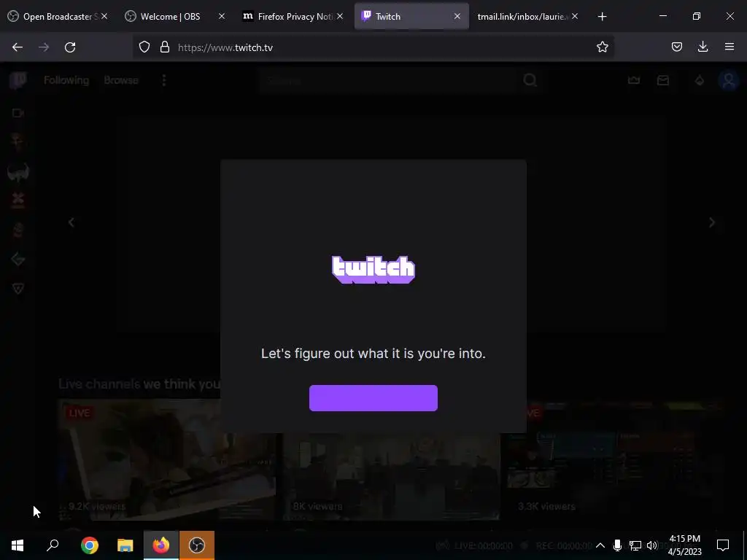Viewport: 747px width, 560px height.
Task: Open a new browser tab
Action: click(x=602, y=17)
